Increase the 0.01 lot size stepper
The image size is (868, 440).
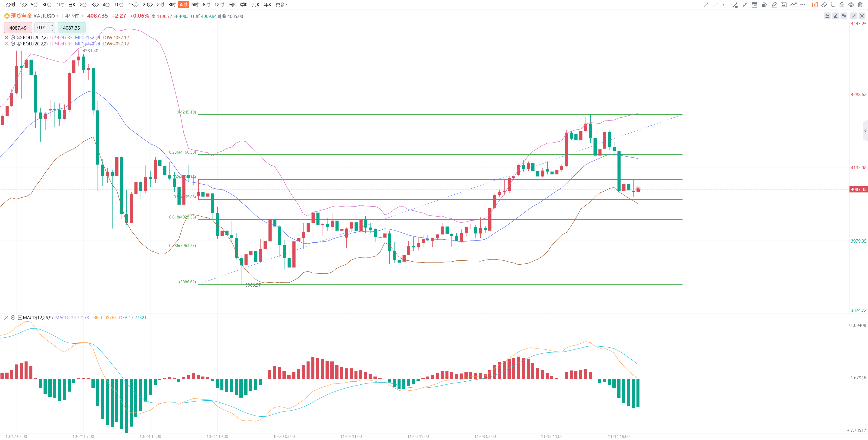[x=52, y=25]
